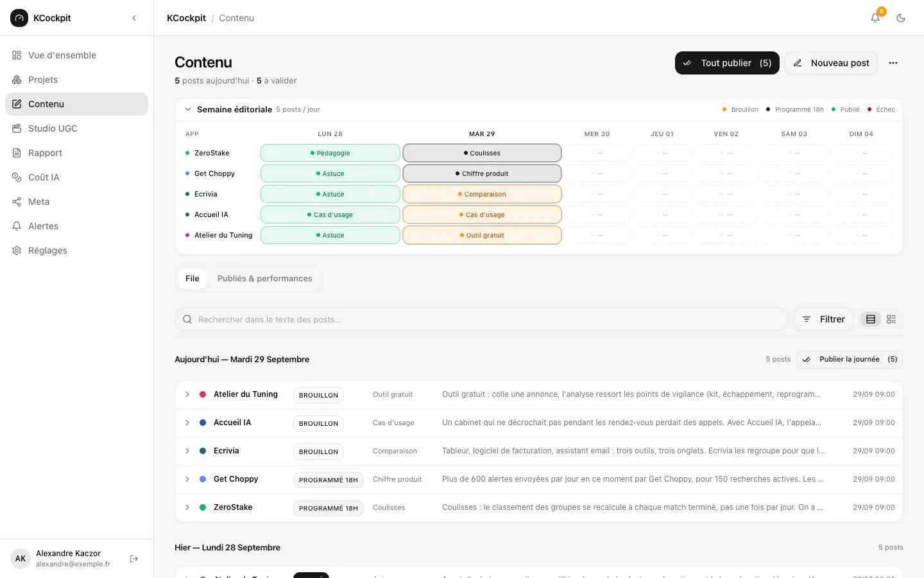Click Publier la journée (5)
This screenshot has width=924, height=578.
click(850, 360)
